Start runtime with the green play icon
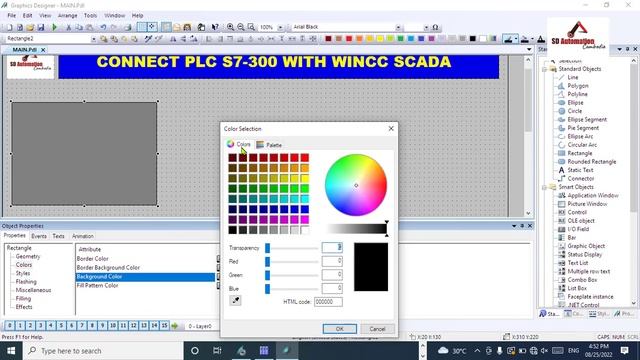The width and height of the screenshot is (640, 360). [x=54, y=27]
